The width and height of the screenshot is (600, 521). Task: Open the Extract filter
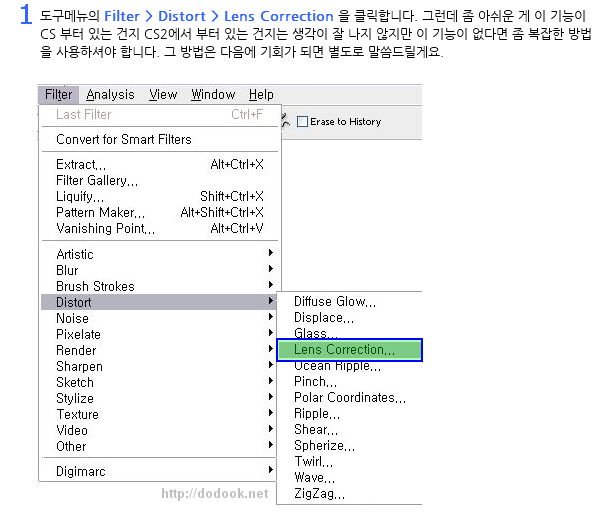[x=159, y=164]
